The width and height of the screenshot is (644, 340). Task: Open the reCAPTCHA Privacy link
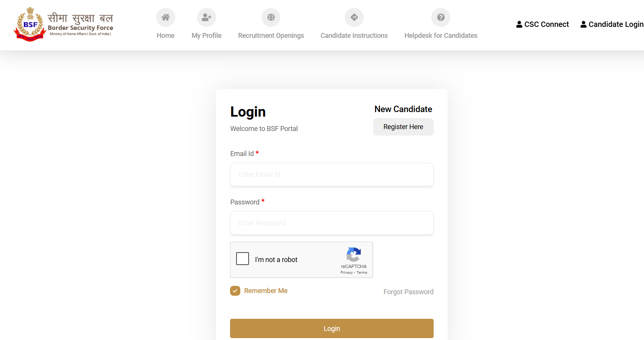tap(346, 273)
